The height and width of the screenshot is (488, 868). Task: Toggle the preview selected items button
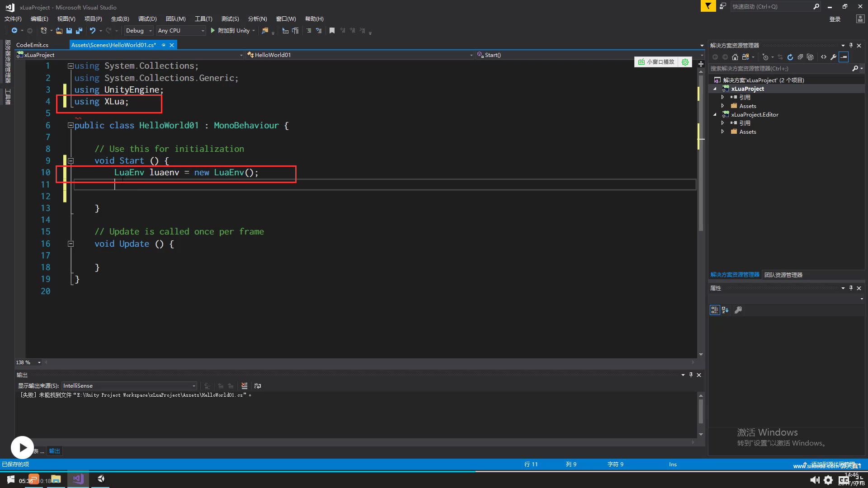(x=844, y=57)
